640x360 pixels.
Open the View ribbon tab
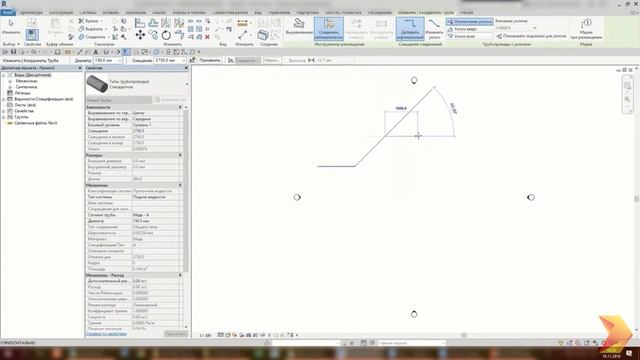[x=258, y=13]
